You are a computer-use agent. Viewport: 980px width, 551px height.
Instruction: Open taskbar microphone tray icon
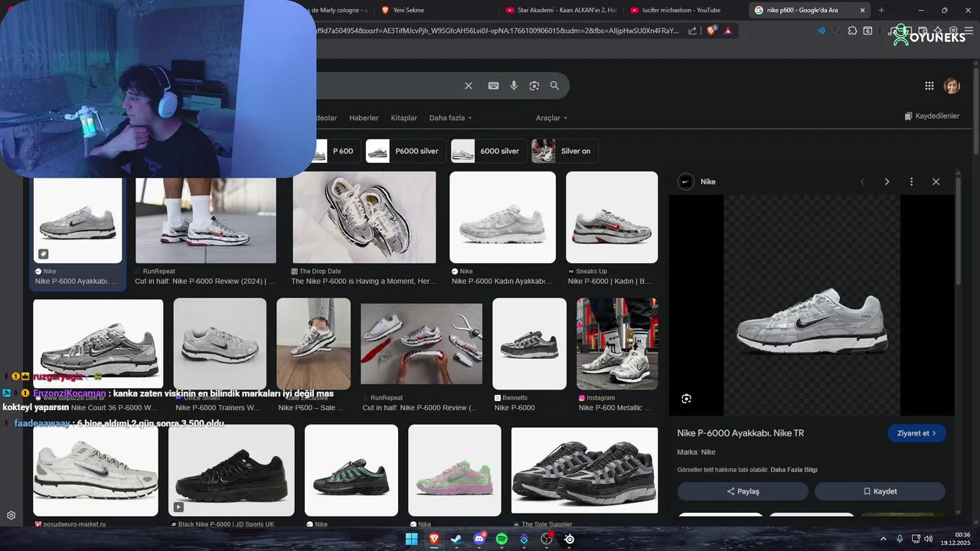point(900,539)
